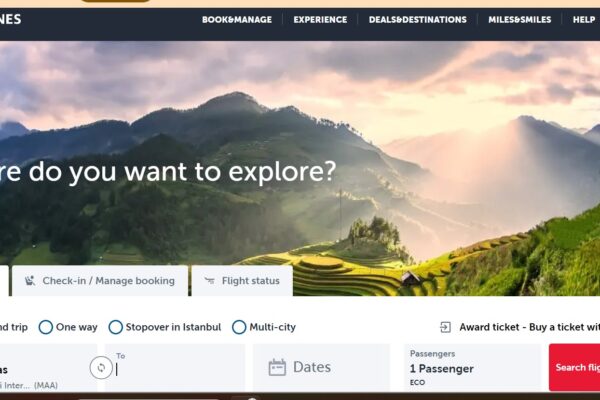This screenshot has width=600, height=400.
Task: Open the EXPERIENCE menu
Action: click(320, 20)
